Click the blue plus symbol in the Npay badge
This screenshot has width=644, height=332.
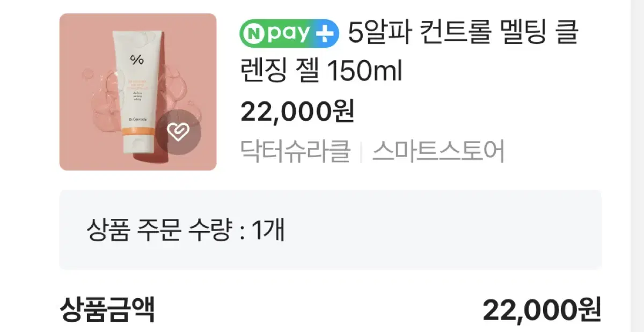(x=325, y=33)
